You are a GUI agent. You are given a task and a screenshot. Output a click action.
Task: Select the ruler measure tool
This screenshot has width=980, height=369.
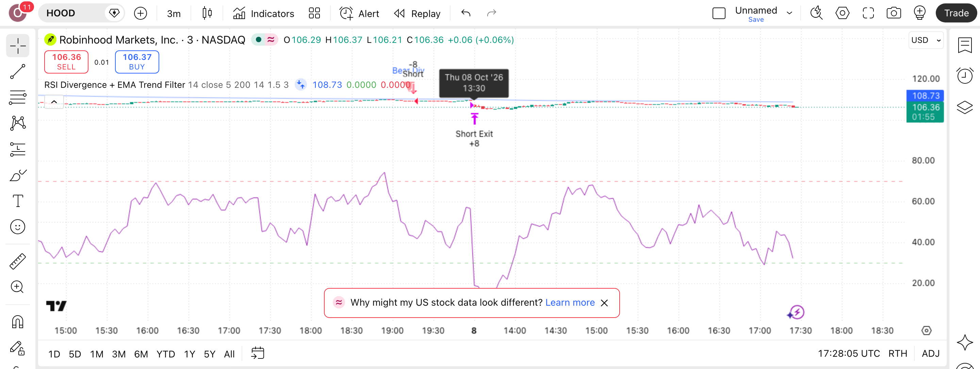tap(18, 261)
